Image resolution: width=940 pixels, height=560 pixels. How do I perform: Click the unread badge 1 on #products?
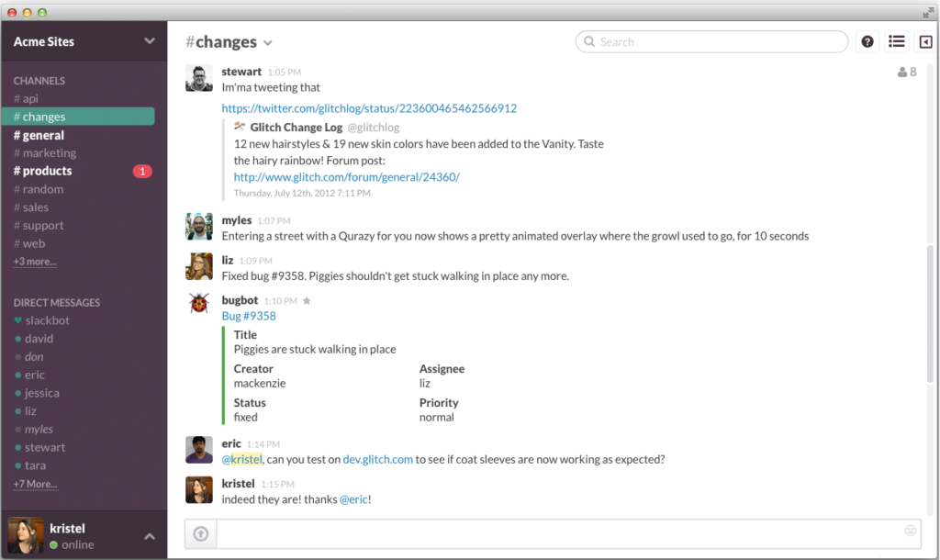click(x=142, y=171)
